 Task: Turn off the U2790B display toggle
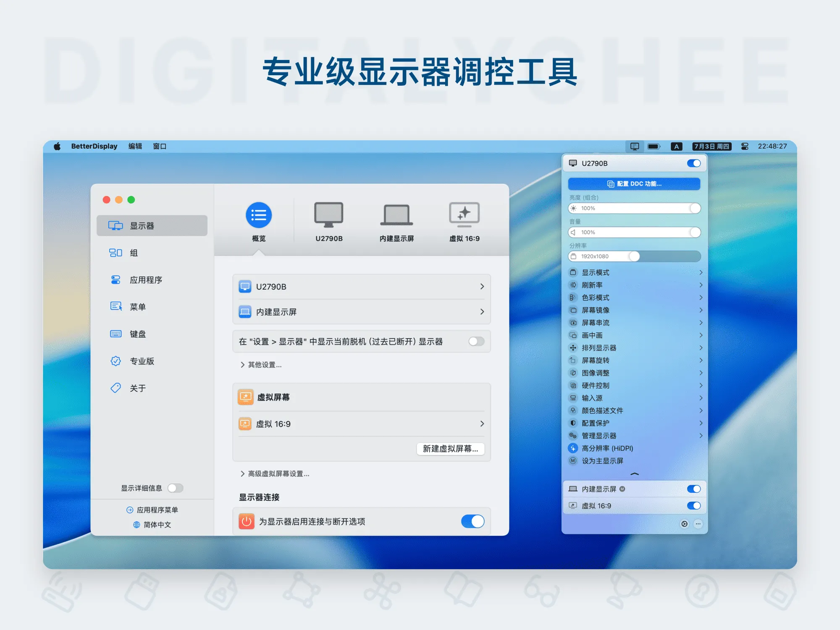tap(693, 163)
